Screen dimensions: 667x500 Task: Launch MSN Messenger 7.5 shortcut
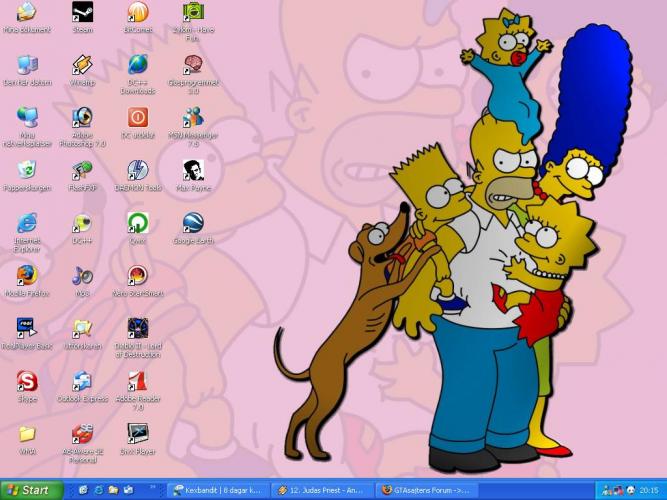click(193, 118)
